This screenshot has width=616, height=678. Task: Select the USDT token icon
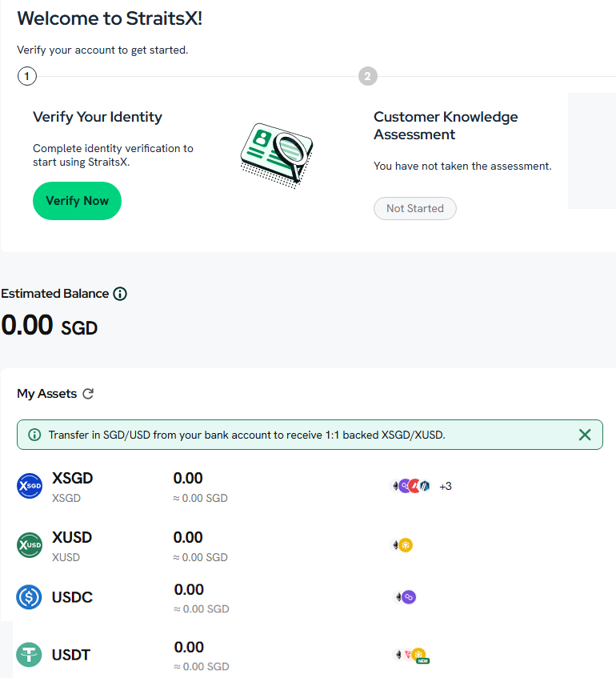point(29,655)
